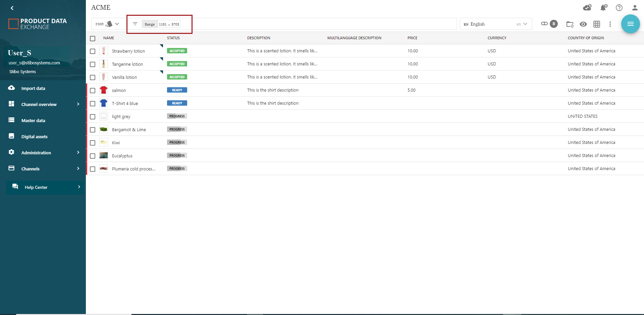Check the Strawberry lotion row checkbox
This screenshot has width=644, height=315.
pyautogui.click(x=93, y=51)
